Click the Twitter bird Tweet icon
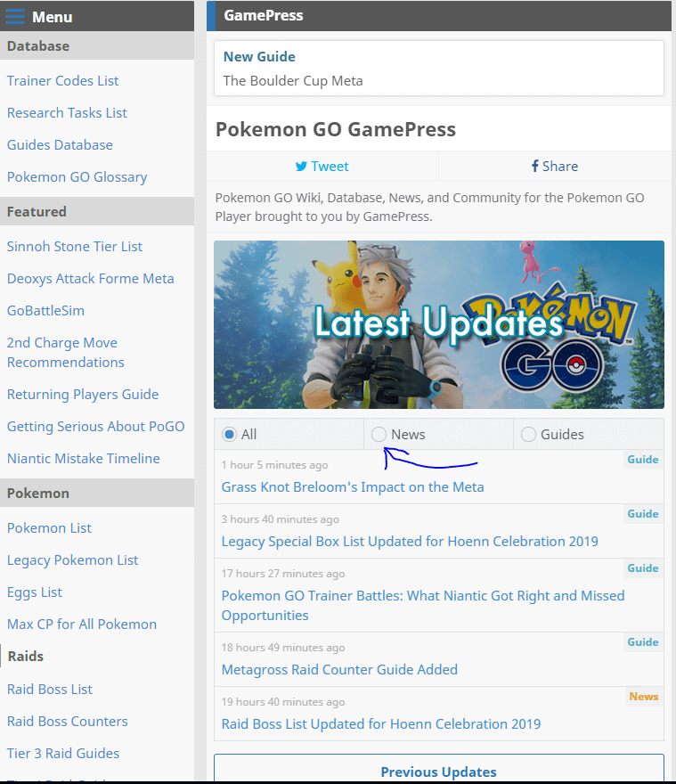This screenshot has width=676, height=784. click(301, 167)
